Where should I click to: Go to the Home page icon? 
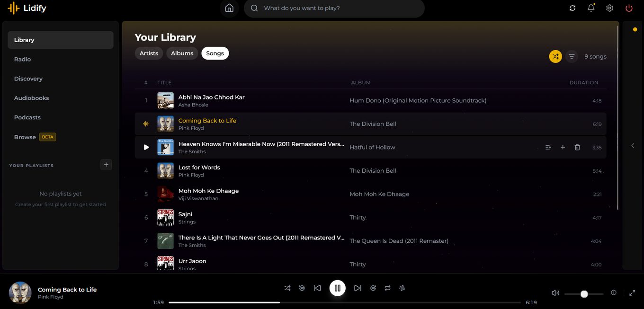click(x=229, y=8)
